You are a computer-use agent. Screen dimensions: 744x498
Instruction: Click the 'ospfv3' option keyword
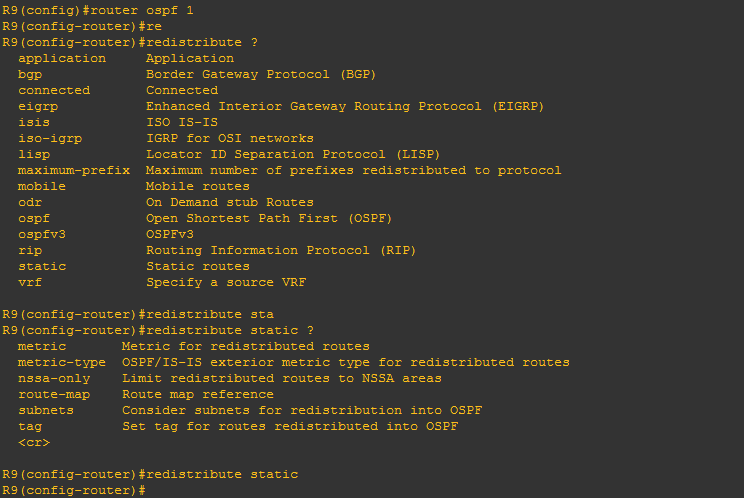pos(42,235)
